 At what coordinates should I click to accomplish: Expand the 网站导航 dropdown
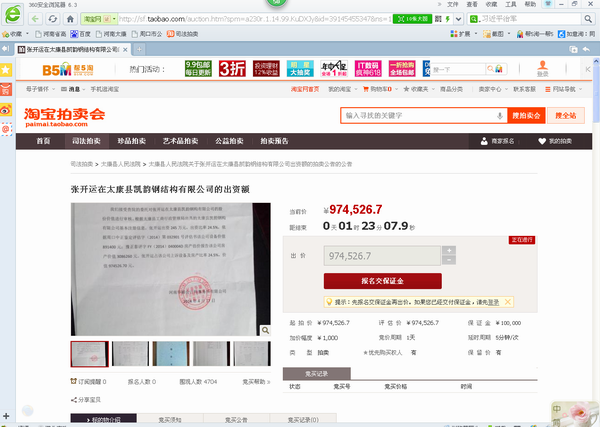click(x=580, y=89)
